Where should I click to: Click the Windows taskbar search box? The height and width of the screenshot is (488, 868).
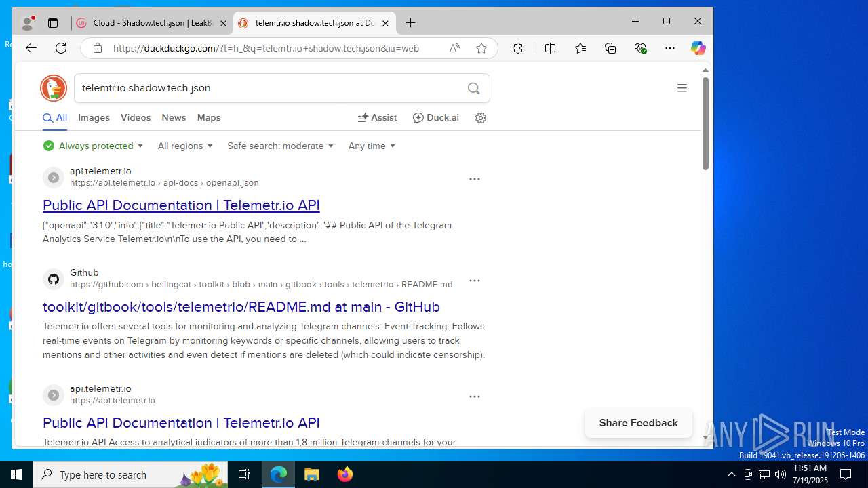[x=129, y=474]
